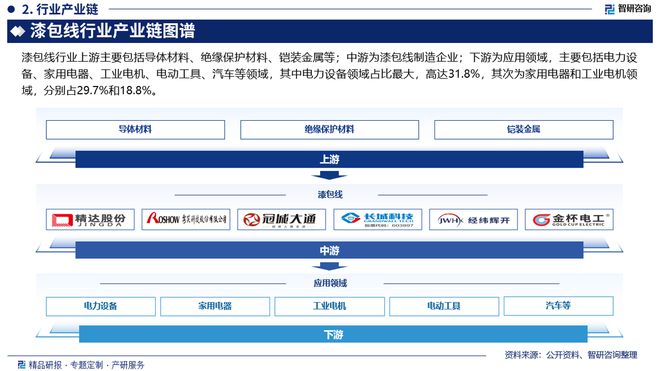This screenshot has height=371, width=660.
Task: Open the 精达股份 logo card
Action: (x=90, y=219)
